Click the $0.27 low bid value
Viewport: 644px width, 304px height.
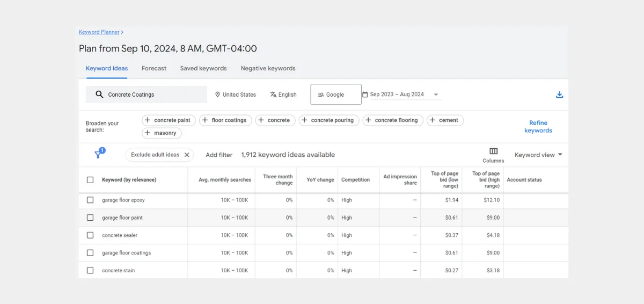[452, 270]
